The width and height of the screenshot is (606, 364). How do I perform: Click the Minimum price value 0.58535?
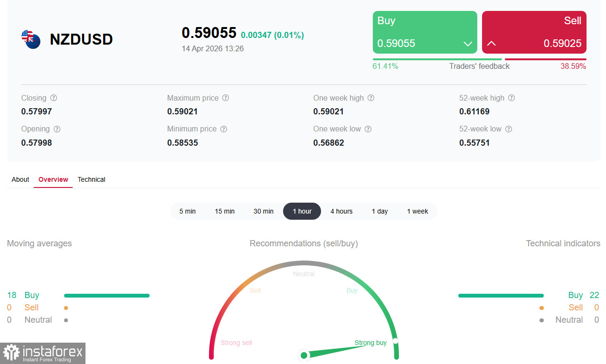click(182, 143)
